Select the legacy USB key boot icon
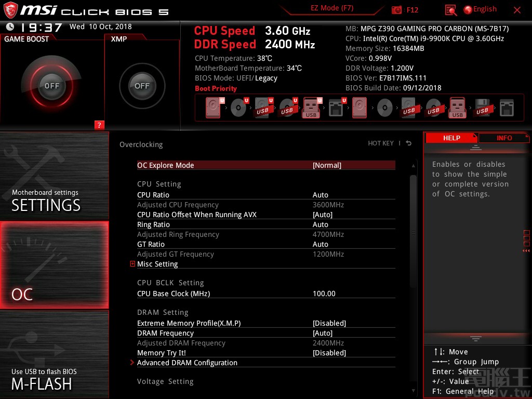The width and height of the screenshot is (532, 399). 457,108
